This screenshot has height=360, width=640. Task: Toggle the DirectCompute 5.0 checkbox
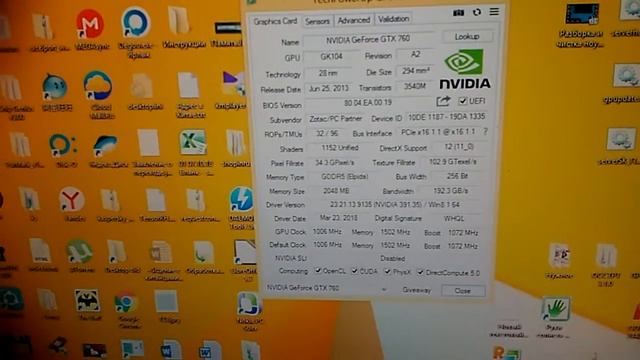[x=420, y=272]
